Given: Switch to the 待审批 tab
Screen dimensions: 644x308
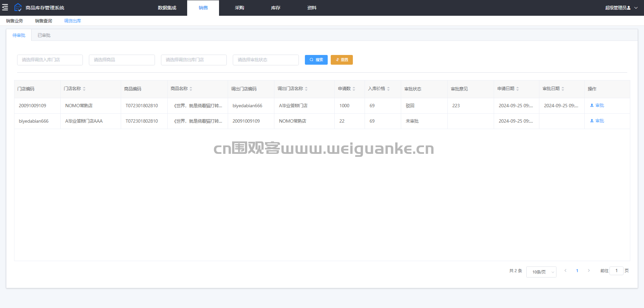Looking at the screenshot, I should tap(19, 35).
